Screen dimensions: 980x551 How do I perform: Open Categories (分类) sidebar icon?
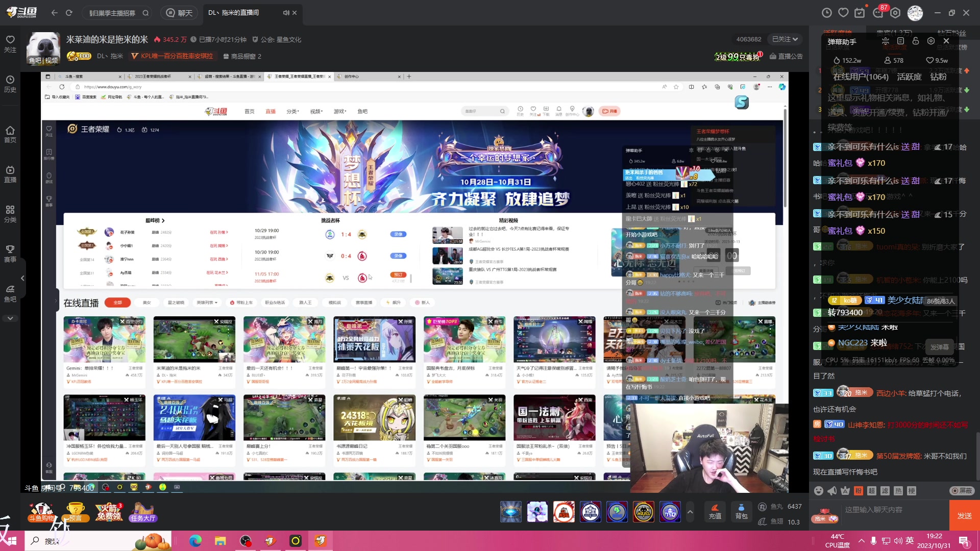pos(10,214)
